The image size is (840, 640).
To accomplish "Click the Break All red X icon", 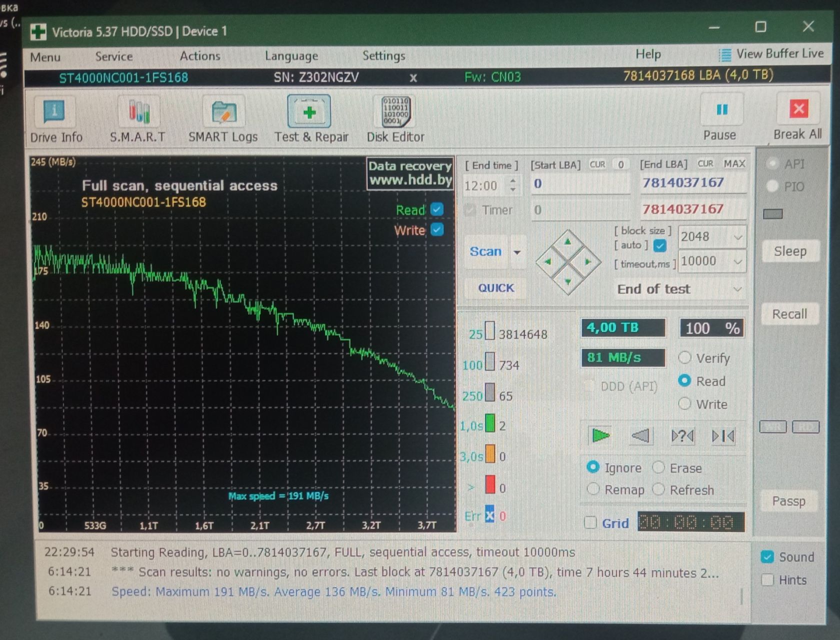I will click(799, 108).
